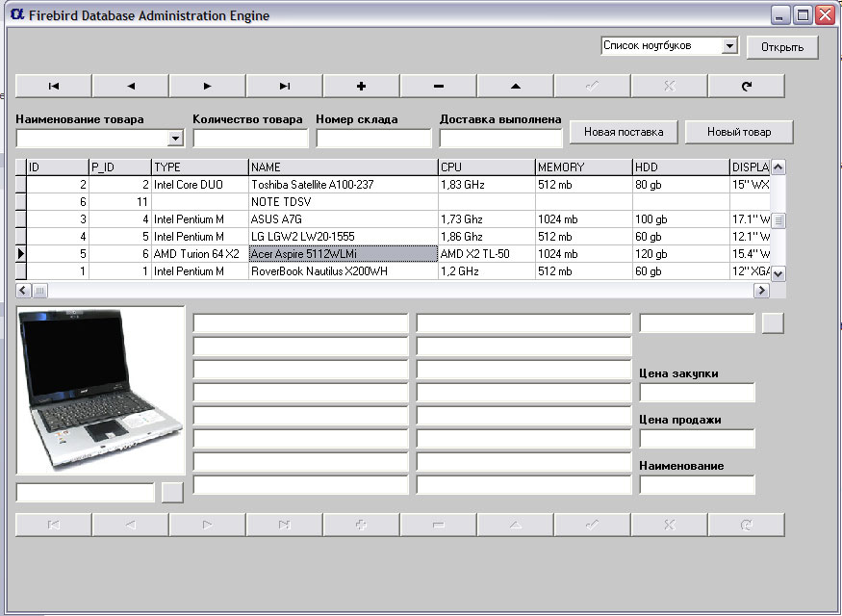This screenshot has width=842, height=616.
Task: Click the Новая поставка button
Action: (624, 132)
